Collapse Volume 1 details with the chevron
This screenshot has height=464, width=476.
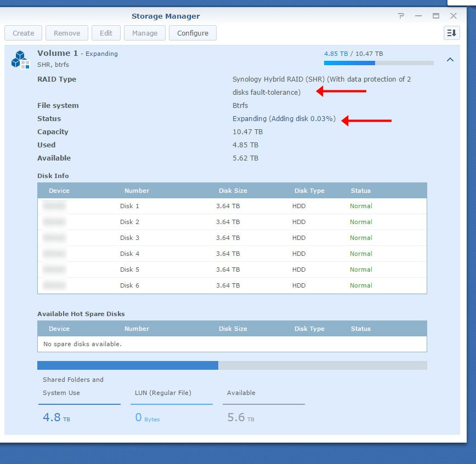tap(450, 59)
